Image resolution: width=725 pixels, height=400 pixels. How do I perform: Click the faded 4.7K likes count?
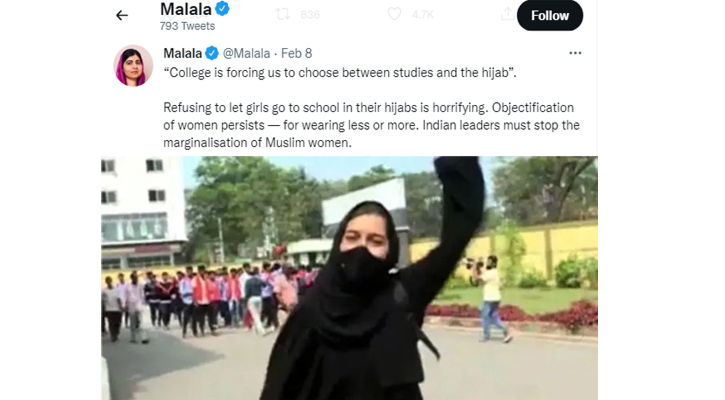pos(423,15)
